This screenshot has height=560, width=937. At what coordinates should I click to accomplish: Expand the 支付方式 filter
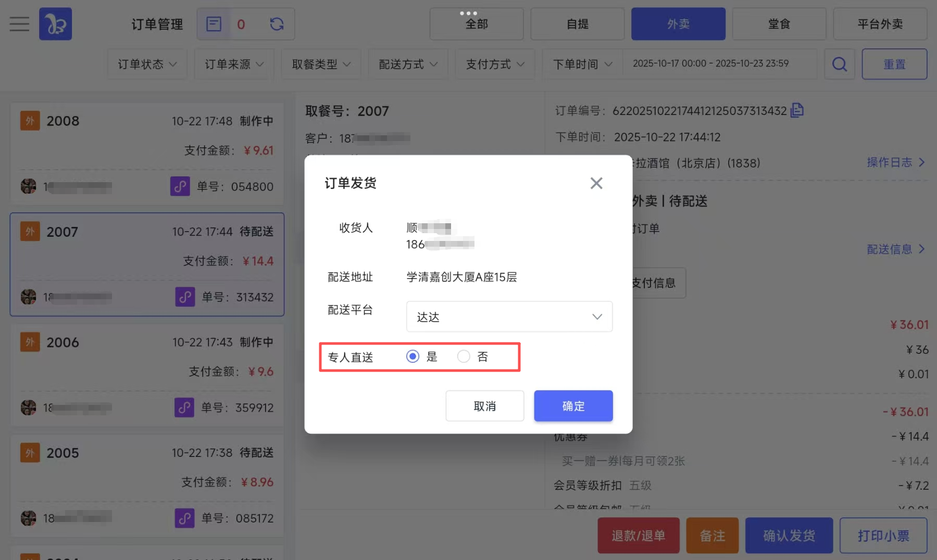(x=495, y=64)
